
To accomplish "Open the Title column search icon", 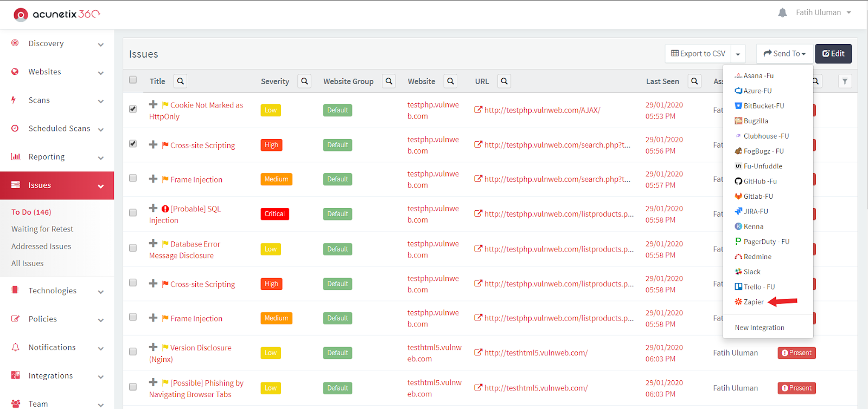I will tap(181, 81).
